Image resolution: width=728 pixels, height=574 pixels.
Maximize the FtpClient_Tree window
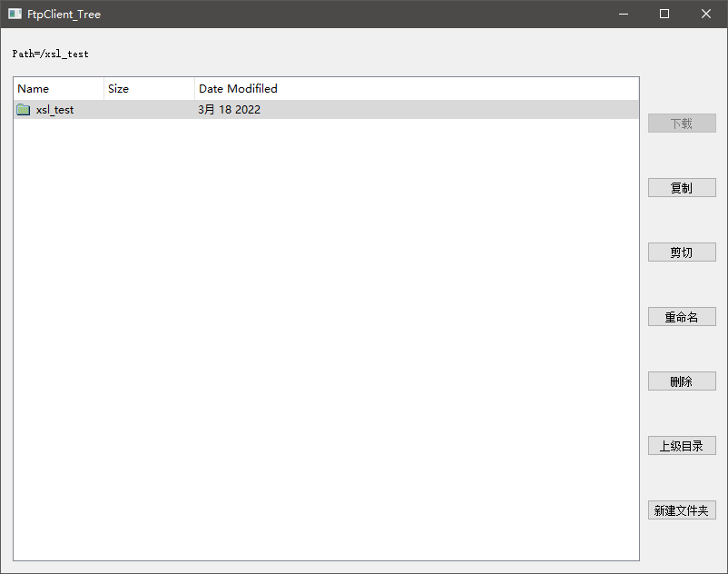(664, 14)
